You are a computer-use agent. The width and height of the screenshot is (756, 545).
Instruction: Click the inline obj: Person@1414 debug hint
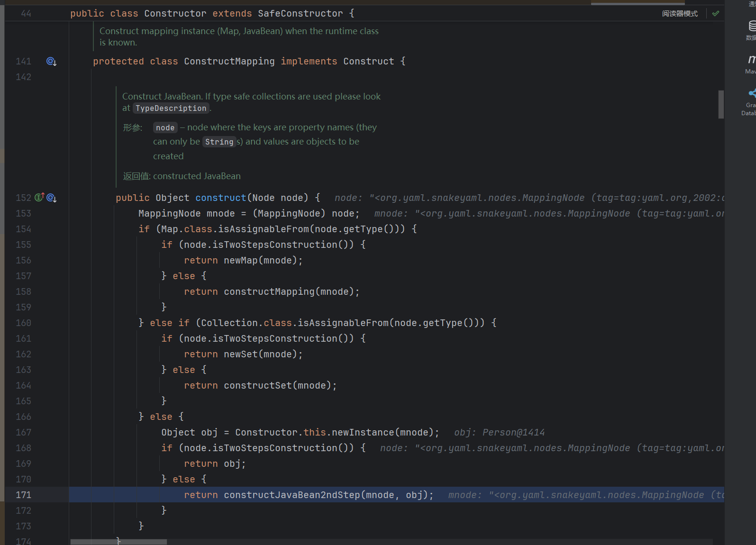coord(499,433)
